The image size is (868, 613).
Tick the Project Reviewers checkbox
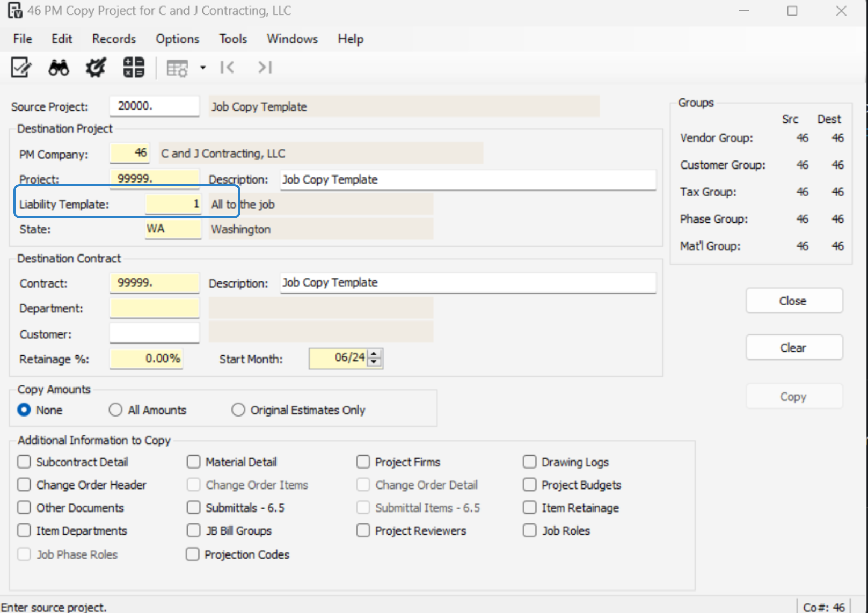click(363, 530)
